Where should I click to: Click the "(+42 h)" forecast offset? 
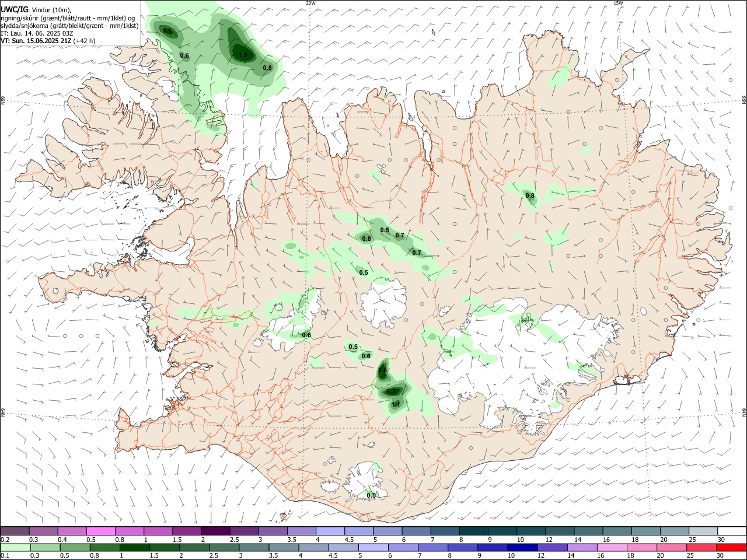[x=85, y=41]
